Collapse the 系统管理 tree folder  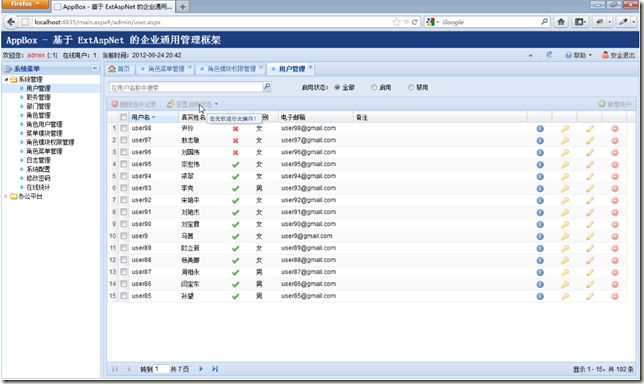6,79
